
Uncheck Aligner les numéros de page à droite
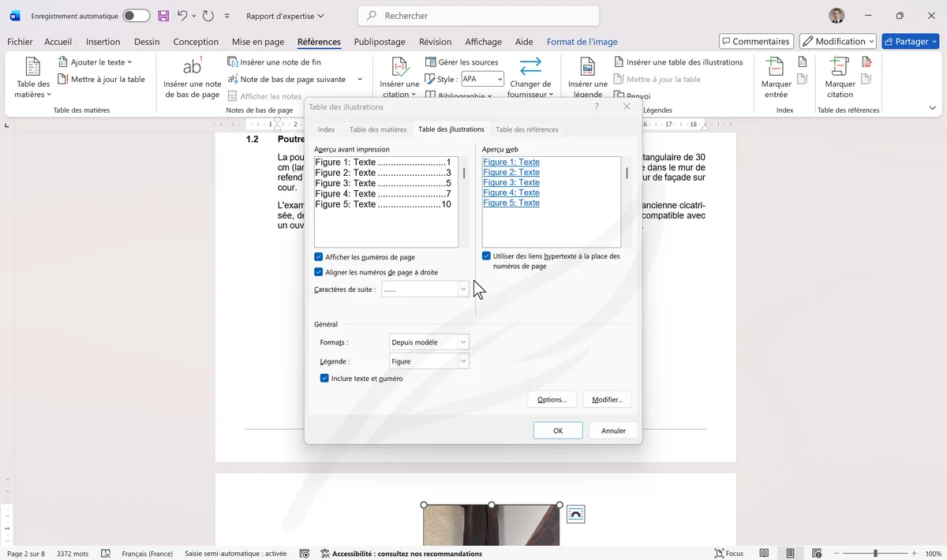(x=319, y=272)
